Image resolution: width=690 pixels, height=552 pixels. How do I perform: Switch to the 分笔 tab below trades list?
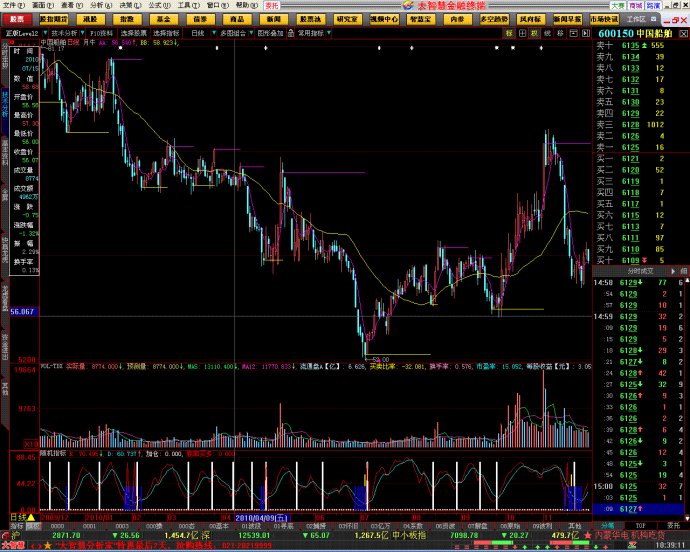click(608, 526)
